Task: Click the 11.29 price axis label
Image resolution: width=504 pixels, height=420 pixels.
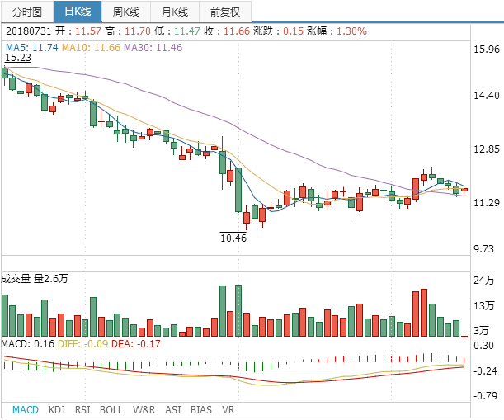Action: 487,203
